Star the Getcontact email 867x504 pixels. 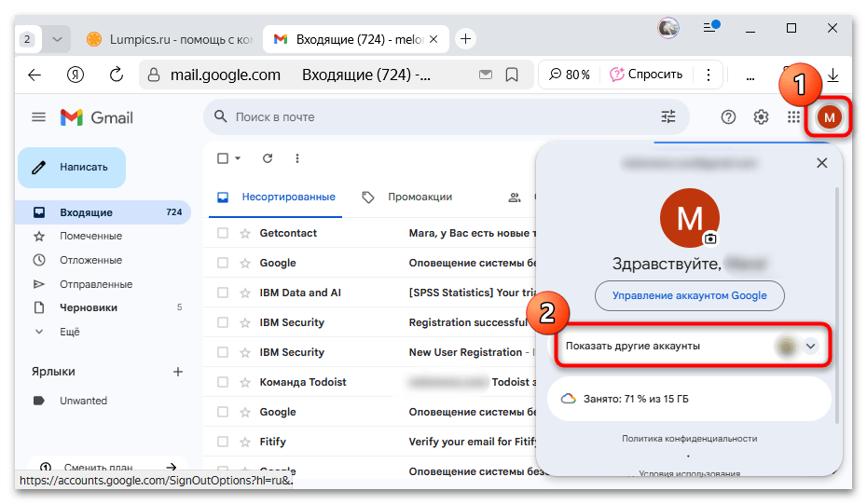point(245,233)
